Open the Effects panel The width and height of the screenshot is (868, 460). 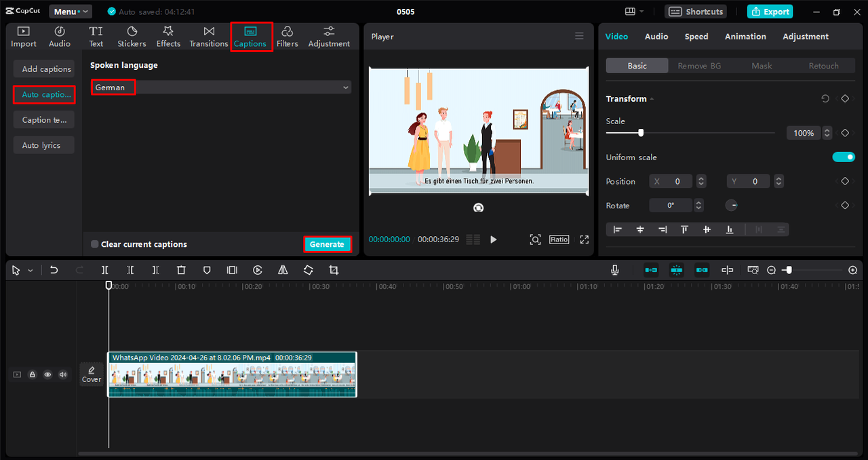[x=168, y=37]
